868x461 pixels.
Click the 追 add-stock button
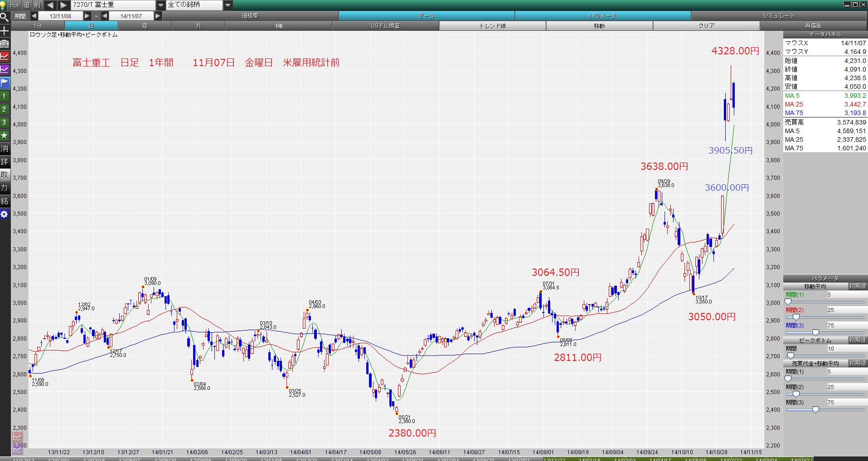(27, 5)
